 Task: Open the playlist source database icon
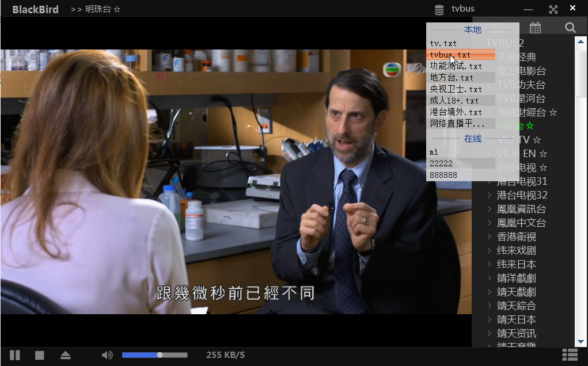tap(439, 9)
